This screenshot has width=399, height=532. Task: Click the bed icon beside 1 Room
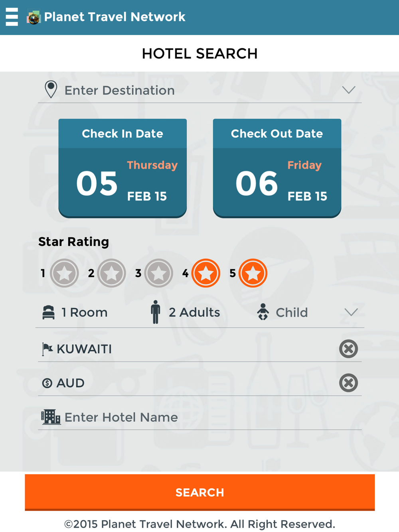click(49, 312)
